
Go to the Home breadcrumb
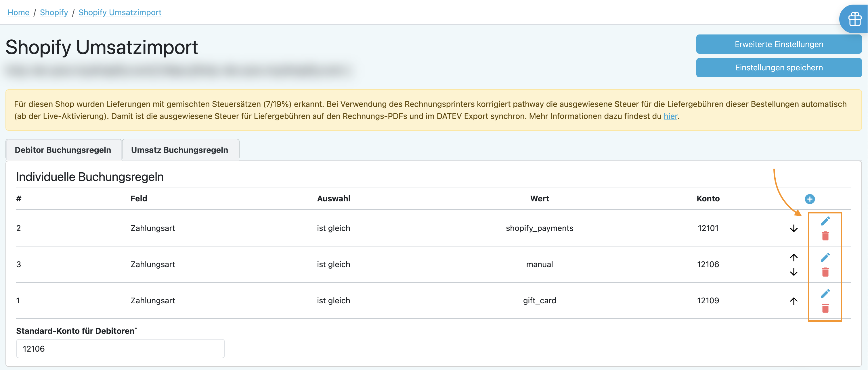coord(18,12)
